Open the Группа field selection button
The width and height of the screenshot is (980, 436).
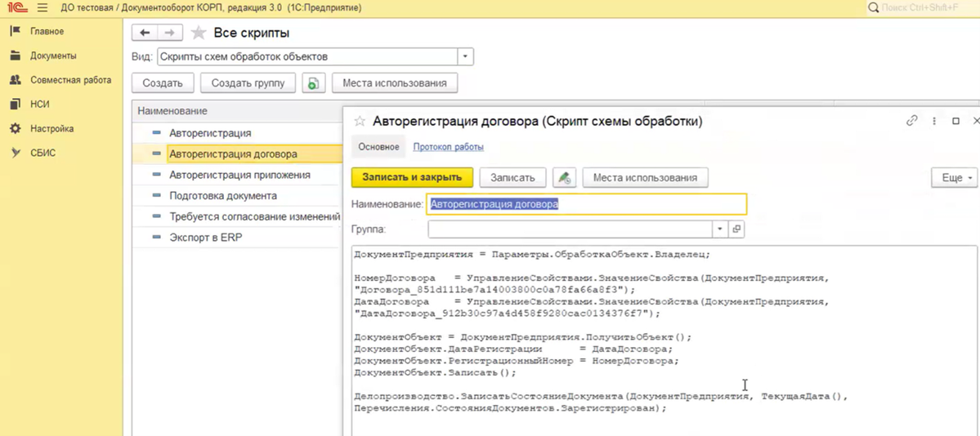coord(736,229)
